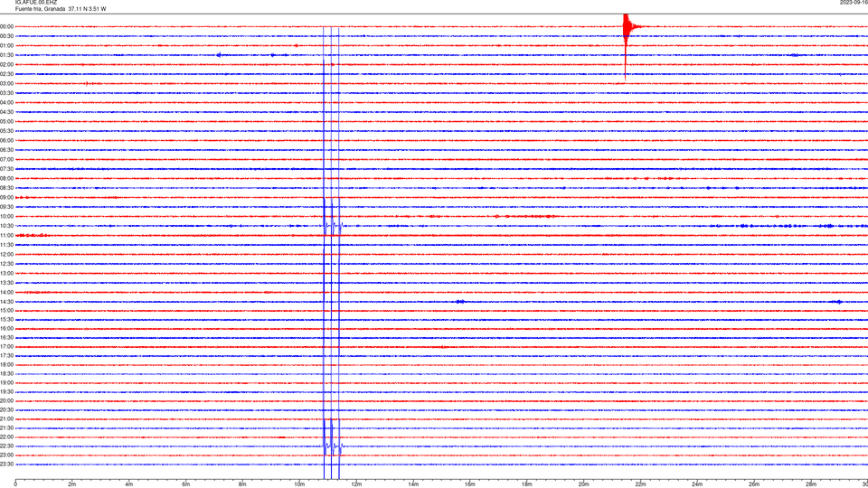Select the 08:00 time label
The image size is (868, 488).
point(6,179)
